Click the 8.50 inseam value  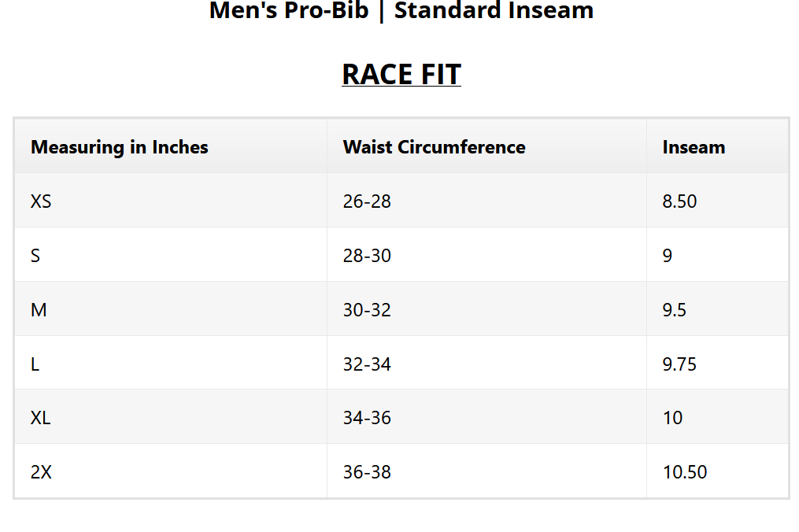click(679, 201)
